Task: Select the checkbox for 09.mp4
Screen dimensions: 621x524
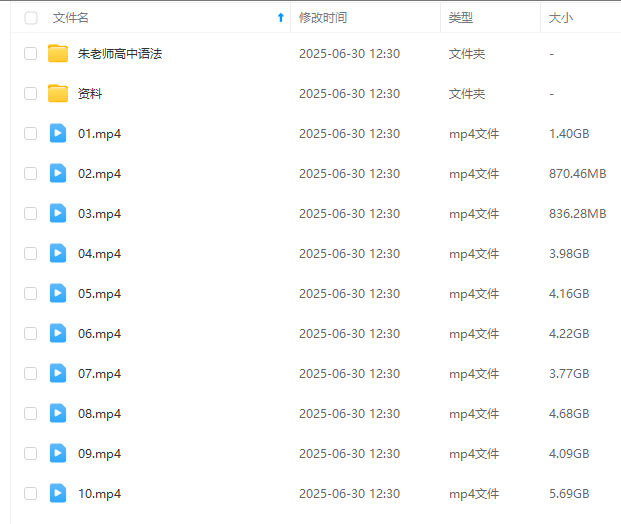Action: click(x=30, y=453)
